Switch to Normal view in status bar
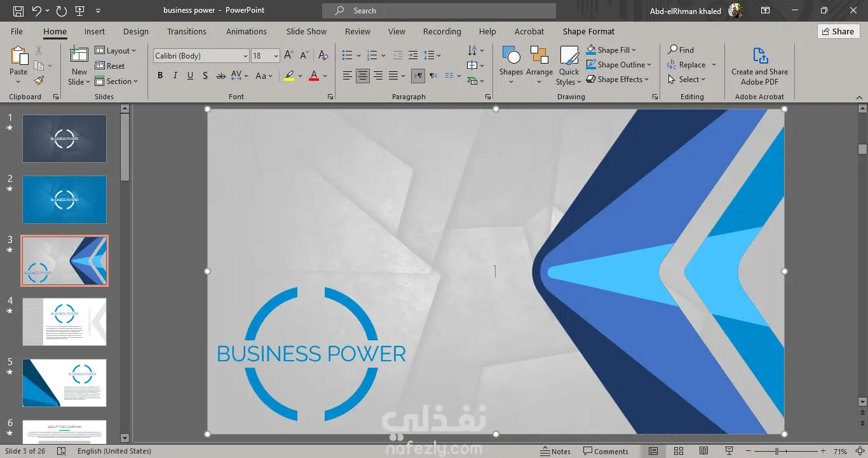868x458 pixels. [653, 451]
